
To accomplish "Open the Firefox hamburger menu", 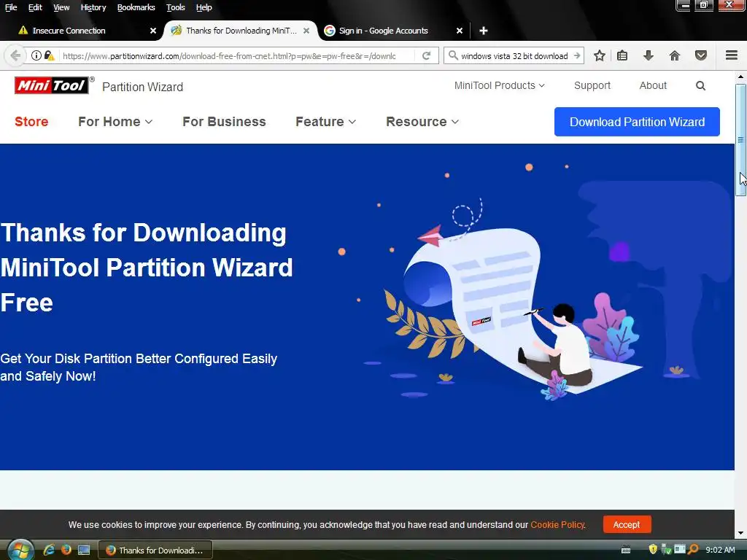I will click(x=732, y=55).
